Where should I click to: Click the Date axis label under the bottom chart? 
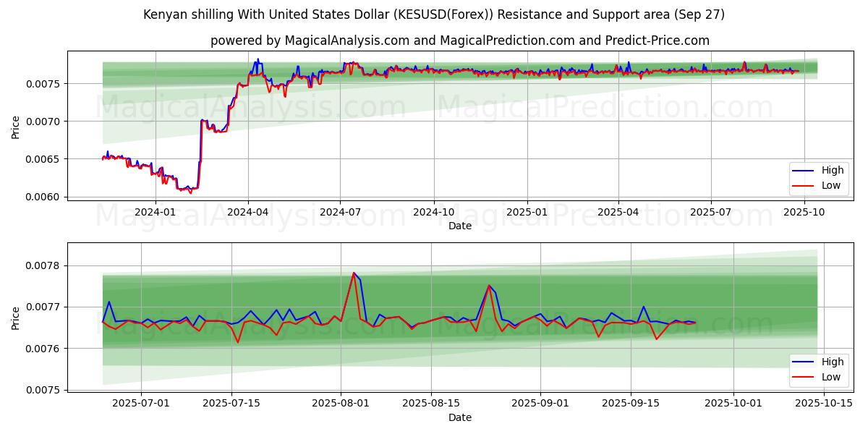click(x=459, y=417)
